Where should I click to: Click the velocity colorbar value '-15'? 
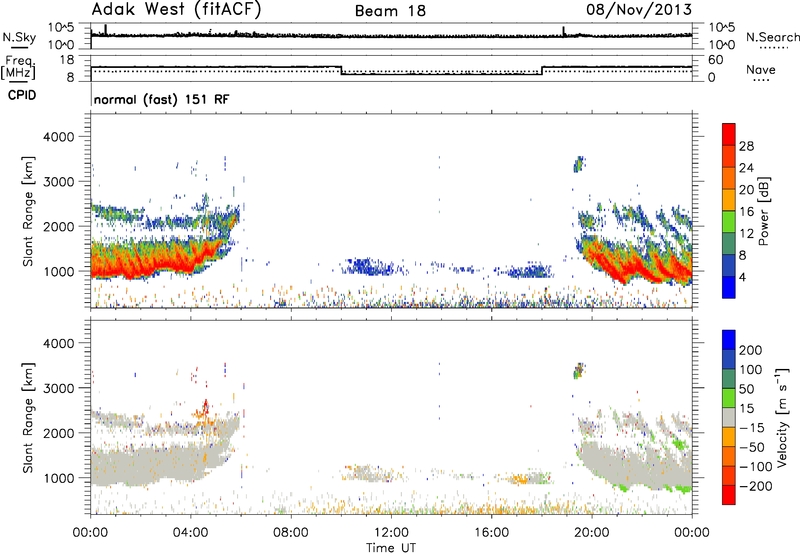752,428
